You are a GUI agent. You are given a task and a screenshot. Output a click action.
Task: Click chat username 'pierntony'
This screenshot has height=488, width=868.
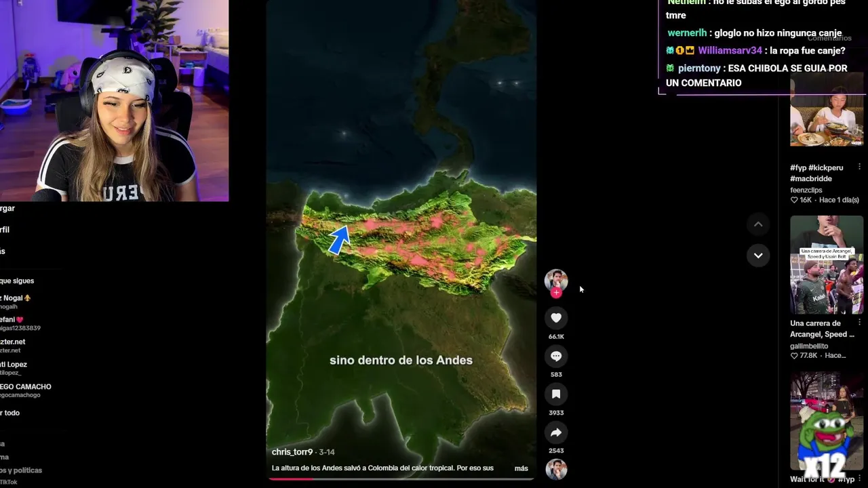click(699, 68)
